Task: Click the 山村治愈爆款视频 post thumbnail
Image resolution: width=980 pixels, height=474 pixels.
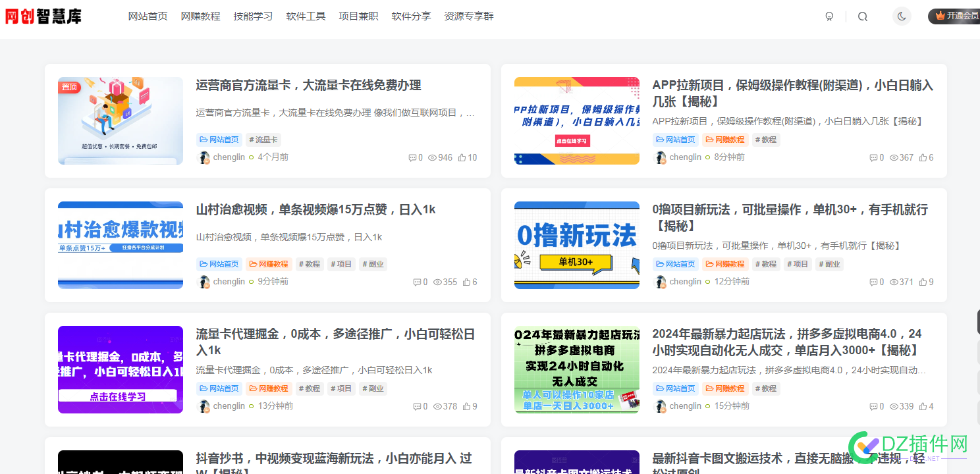Action: [x=120, y=245]
